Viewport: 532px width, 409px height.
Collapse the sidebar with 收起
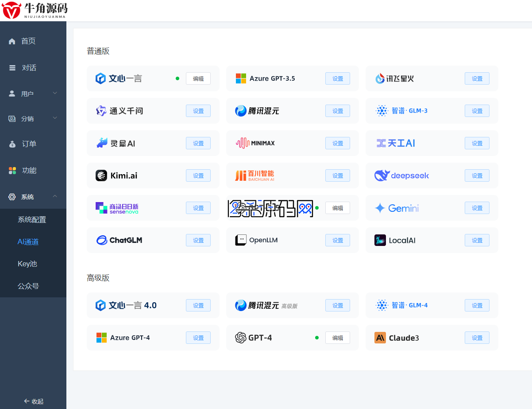click(x=34, y=401)
